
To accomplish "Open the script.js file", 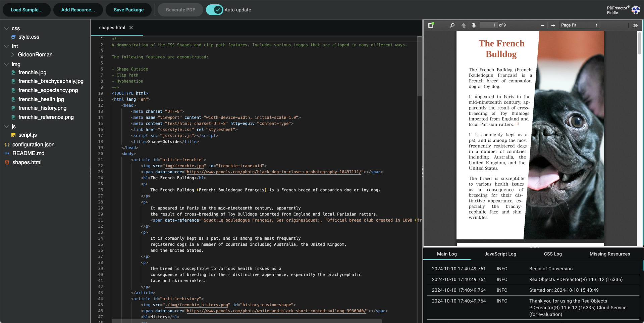I will (28, 135).
